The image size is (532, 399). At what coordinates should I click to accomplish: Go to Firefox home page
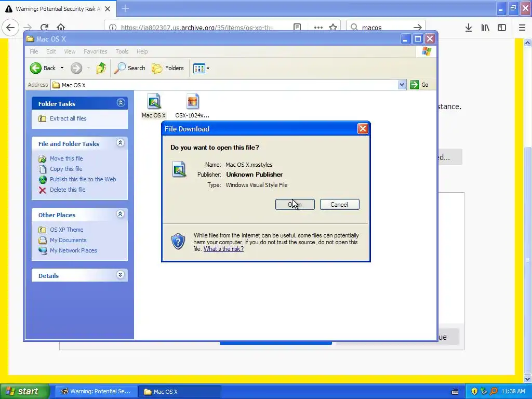61,28
